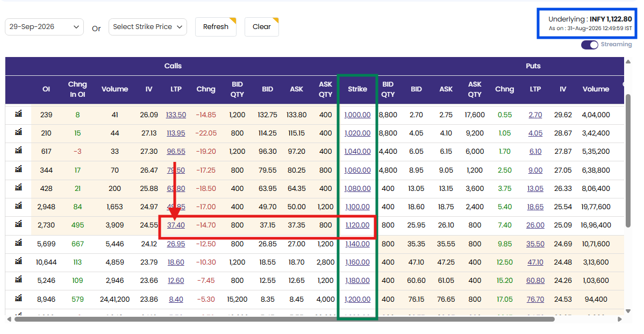Open put LTP 60.80 link
Image resolution: width=644 pixels, height=334 pixels.
(535, 281)
